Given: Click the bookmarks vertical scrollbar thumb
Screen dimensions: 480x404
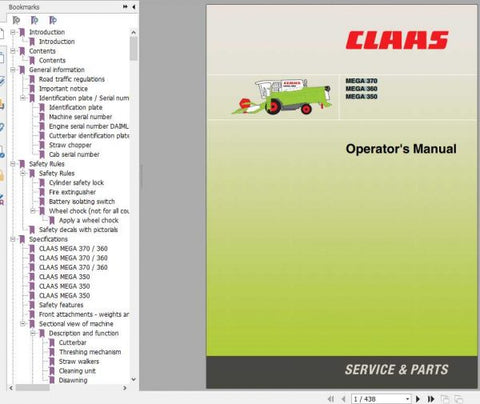Looking at the screenshot, I should coord(133,48).
